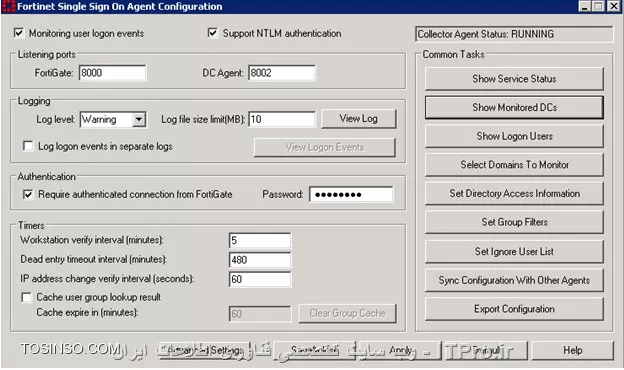624x370 pixels.
Task: Open Set Ignore User List
Action: pyautogui.click(x=514, y=251)
